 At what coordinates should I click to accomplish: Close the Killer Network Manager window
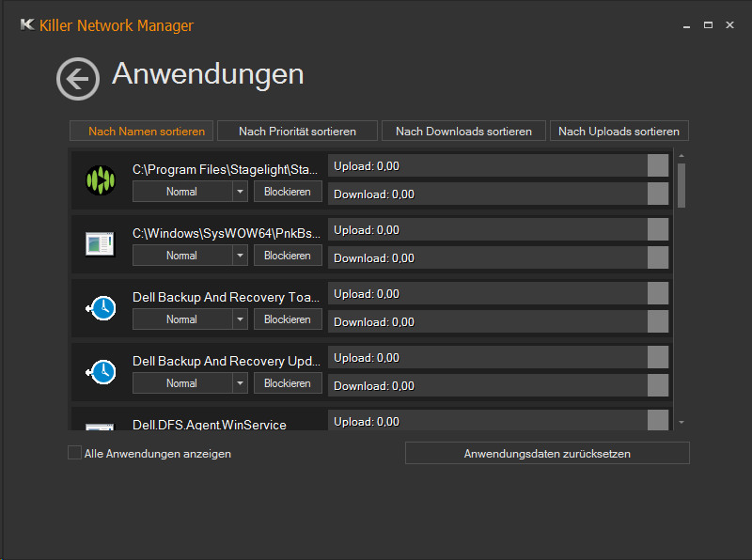(x=729, y=25)
